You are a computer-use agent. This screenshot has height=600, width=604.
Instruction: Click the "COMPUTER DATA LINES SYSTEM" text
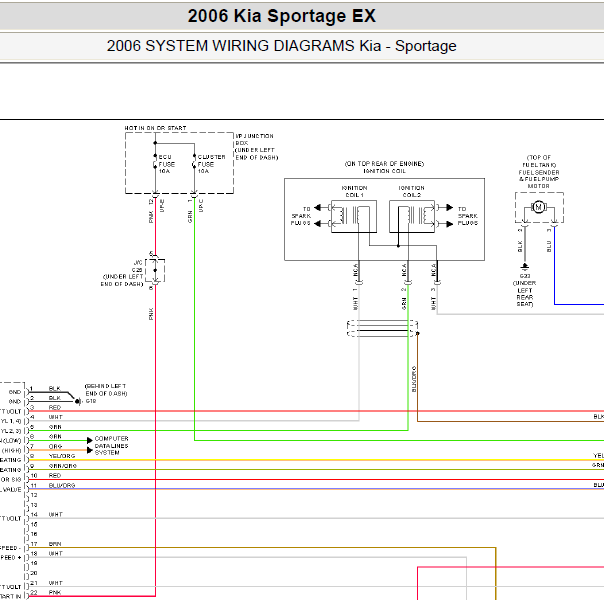point(111,446)
